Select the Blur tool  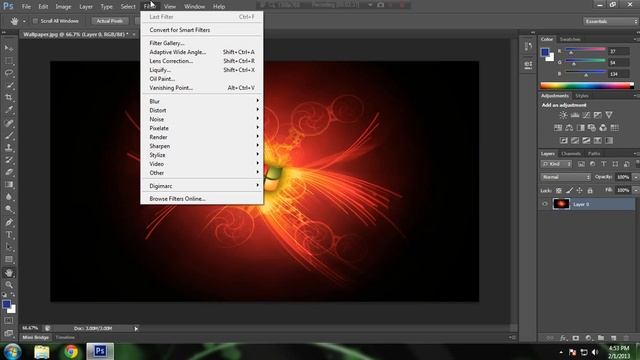tap(9, 196)
